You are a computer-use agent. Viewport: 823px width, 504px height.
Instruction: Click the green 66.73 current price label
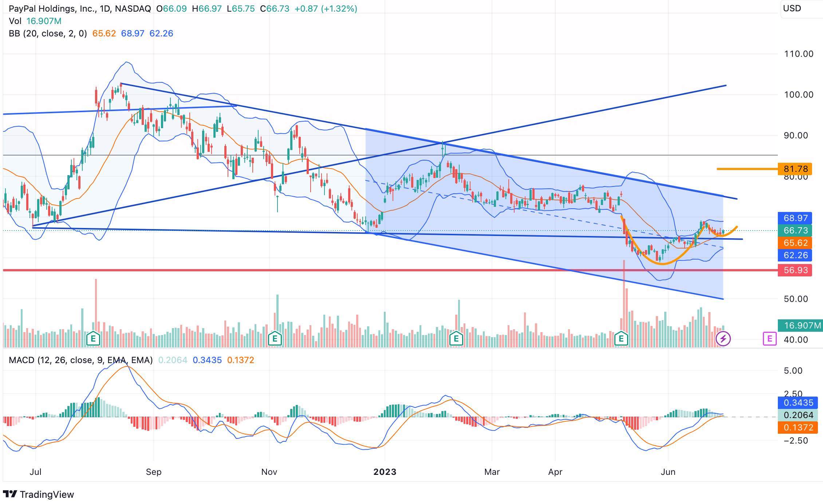(x=795, y=231)
